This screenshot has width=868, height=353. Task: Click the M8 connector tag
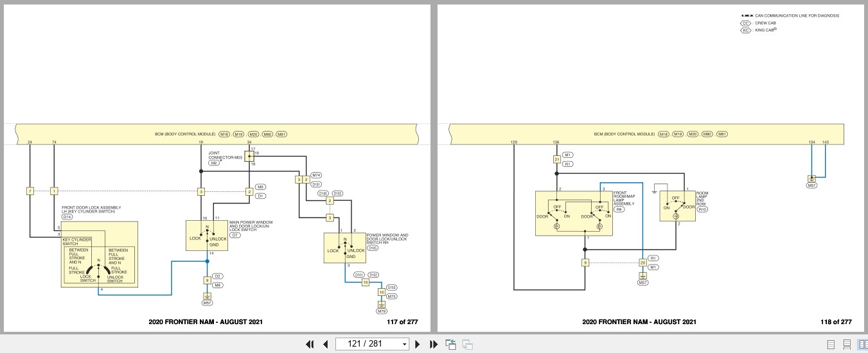[x=218, y=285]
